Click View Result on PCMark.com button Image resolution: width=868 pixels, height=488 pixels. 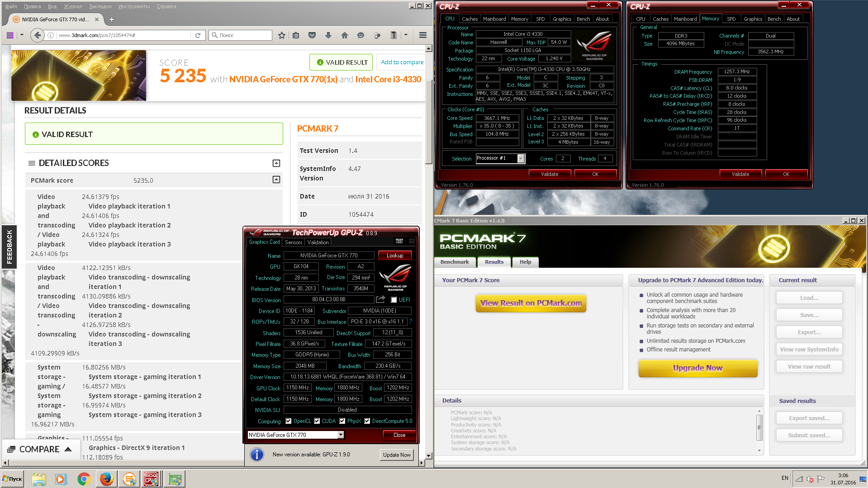pyautogui.click(x=531, y=303)
